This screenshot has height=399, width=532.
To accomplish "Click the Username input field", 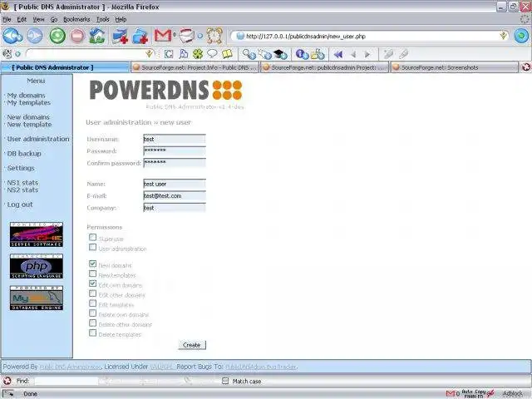I will (175, 139).
